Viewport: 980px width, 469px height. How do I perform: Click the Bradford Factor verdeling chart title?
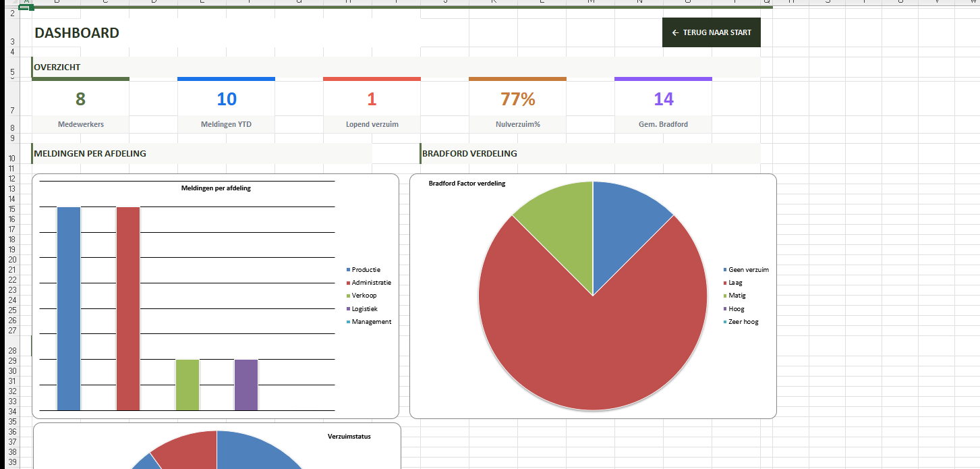point(467,184)
